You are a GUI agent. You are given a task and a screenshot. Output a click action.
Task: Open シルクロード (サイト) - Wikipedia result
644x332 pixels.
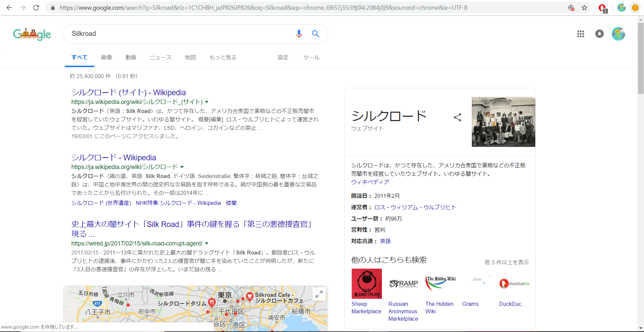tap(129, 93)
